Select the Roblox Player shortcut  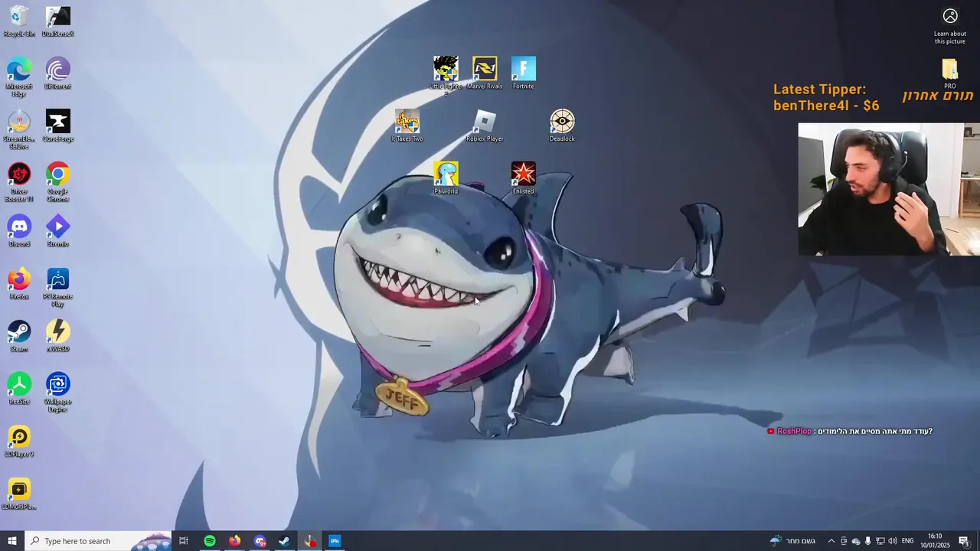pos(485,126)
